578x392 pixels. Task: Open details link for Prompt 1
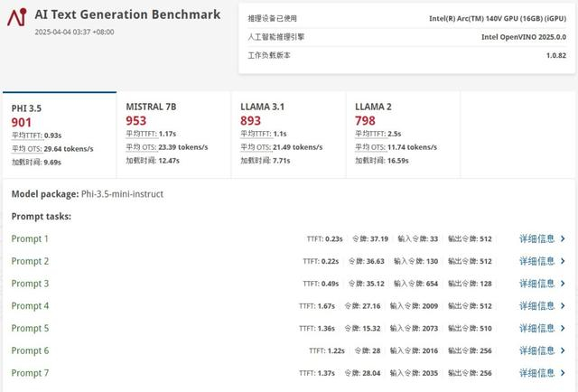click(x=536, y=238)
